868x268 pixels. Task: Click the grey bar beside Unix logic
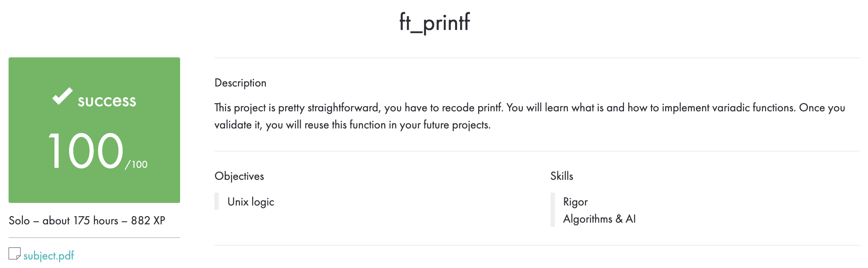(x=217, y=201)
